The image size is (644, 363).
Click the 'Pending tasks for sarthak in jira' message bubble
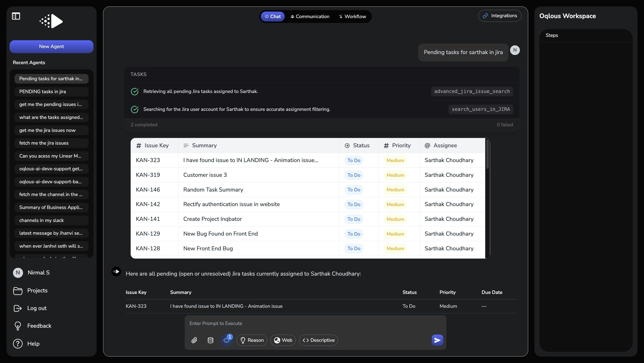pyautogui.click(x=463, y=53)
